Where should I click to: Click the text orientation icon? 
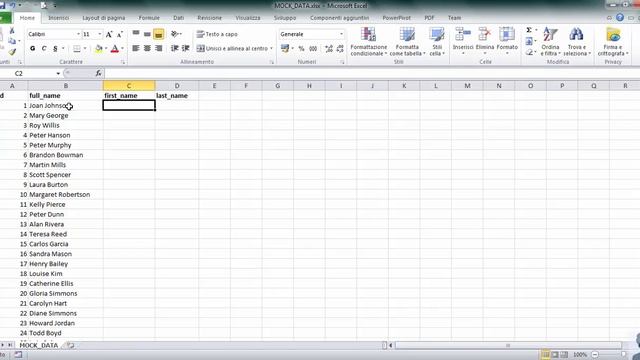[176, 34]
